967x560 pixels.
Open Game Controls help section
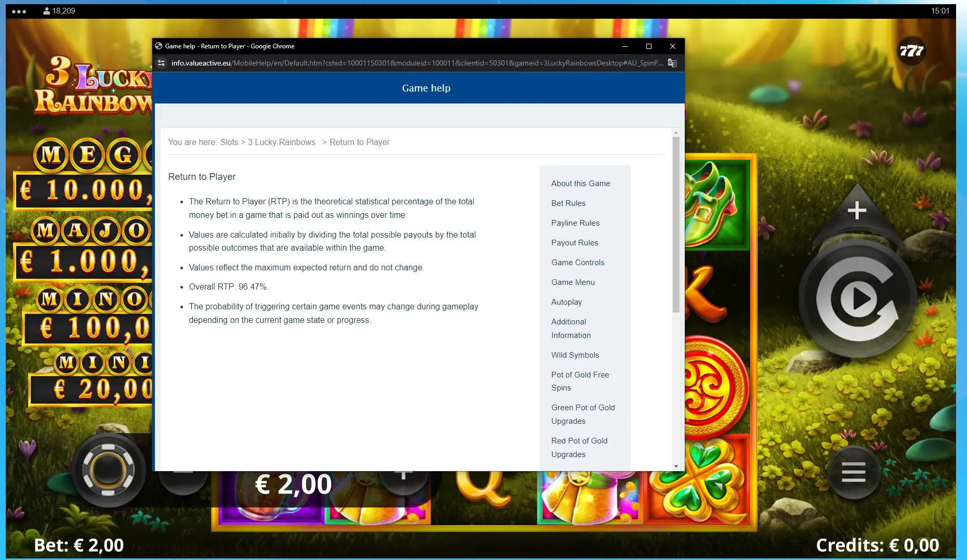(x=578, y=263)
